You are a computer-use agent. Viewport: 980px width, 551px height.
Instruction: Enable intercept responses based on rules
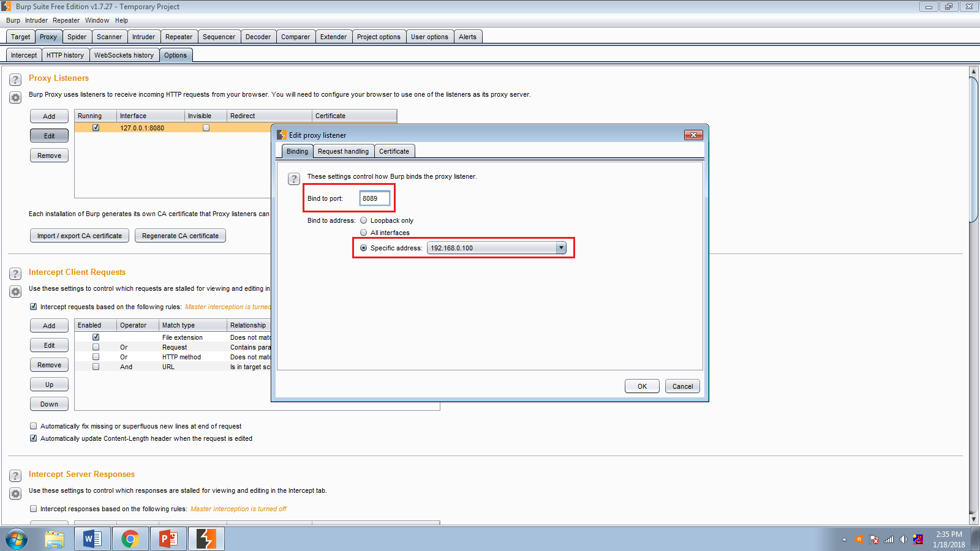click(x=34, y=509)
